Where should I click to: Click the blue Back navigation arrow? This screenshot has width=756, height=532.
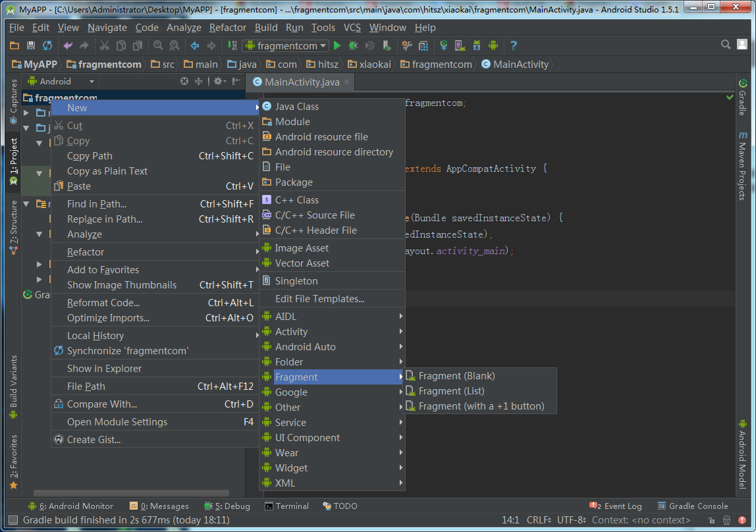click(x=195, y=46)
